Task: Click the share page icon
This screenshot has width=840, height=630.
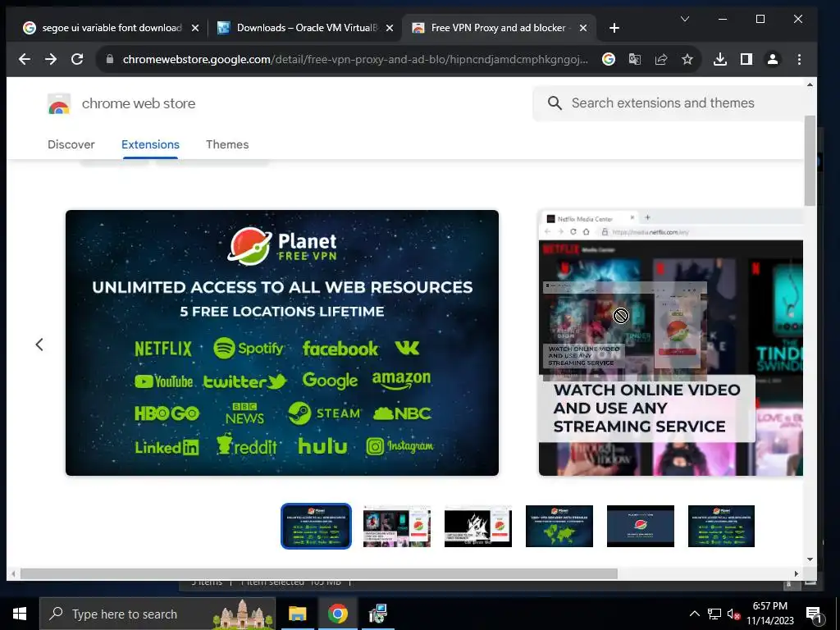Action: point(661,59)
